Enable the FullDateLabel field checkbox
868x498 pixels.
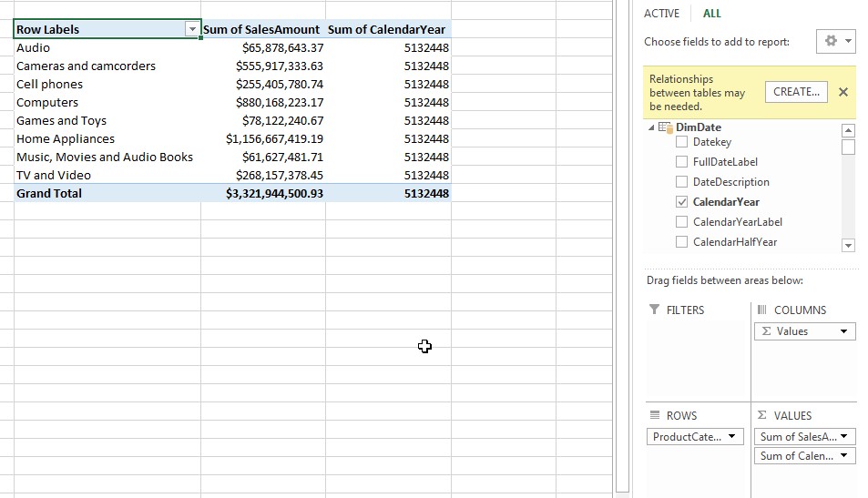point(681,162)
